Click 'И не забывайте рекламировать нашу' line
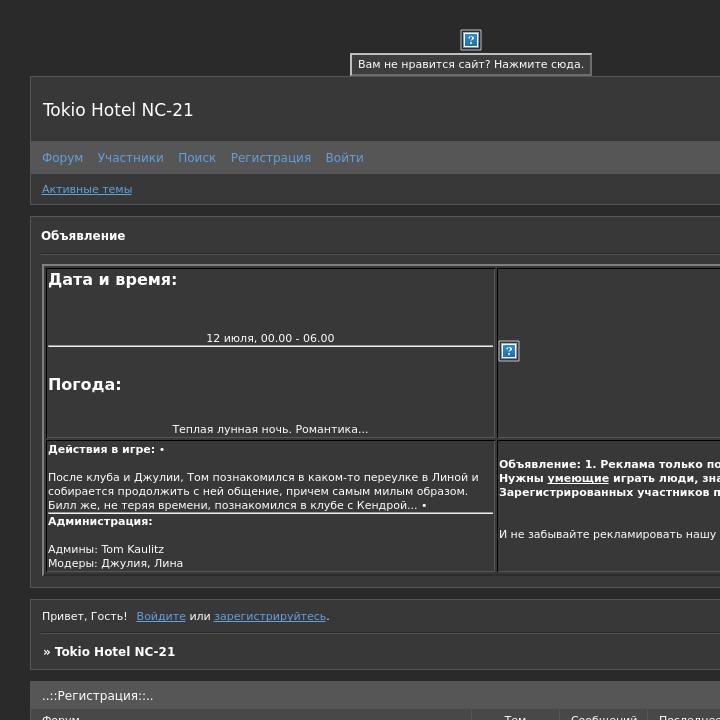The image size is (720, 720). tap(608, 534)
